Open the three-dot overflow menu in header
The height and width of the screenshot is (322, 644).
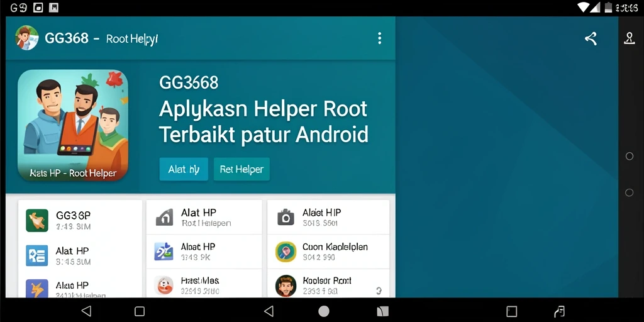(379, 38)
